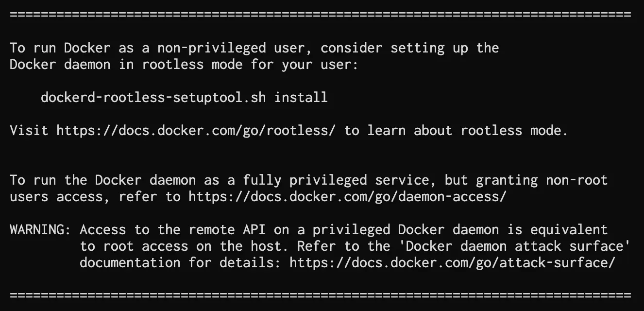This screenshot has height=311, width=644.
Task: Open the docs.docker.com/go/daemon-access/ URL
Action: point(347,197)
